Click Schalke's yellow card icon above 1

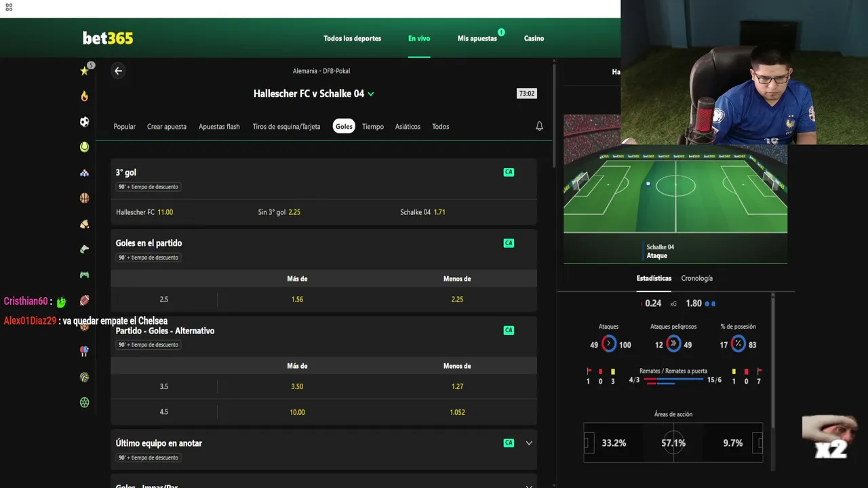point(734,371)
